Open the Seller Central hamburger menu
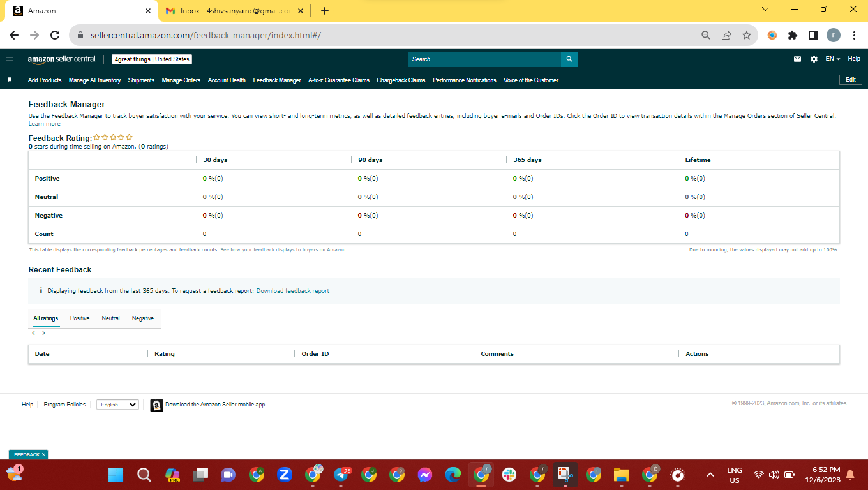This screenshot has height=490, width=868. [x=10, y=59]
